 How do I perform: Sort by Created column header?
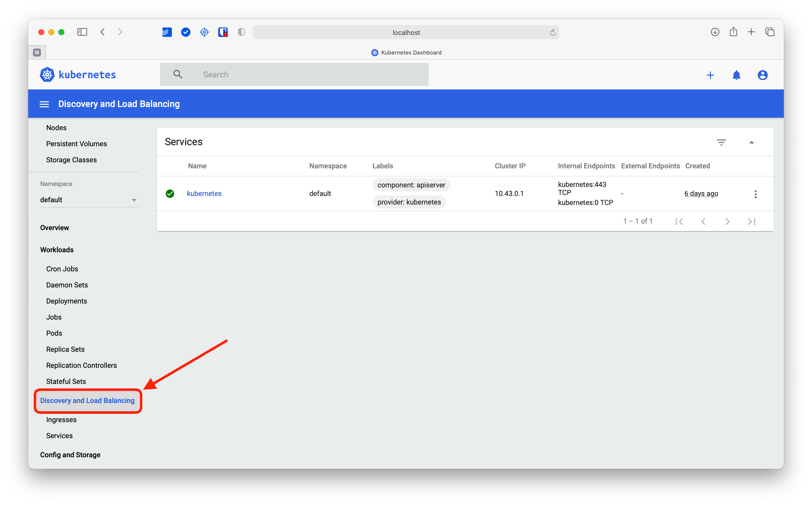point(697,166)
